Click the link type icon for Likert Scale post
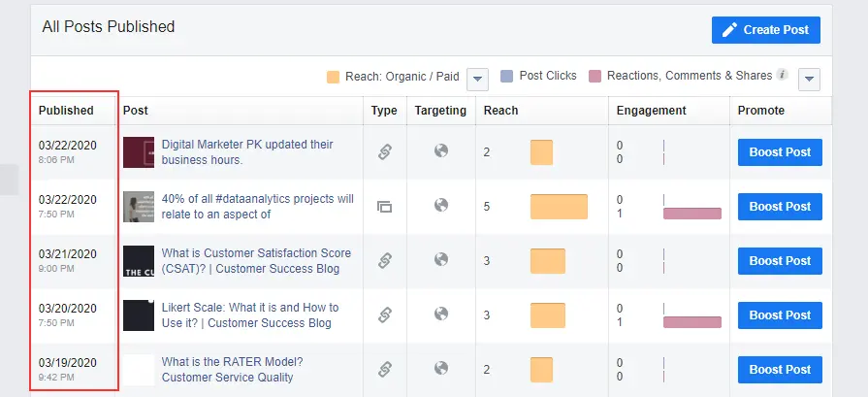 385,314
